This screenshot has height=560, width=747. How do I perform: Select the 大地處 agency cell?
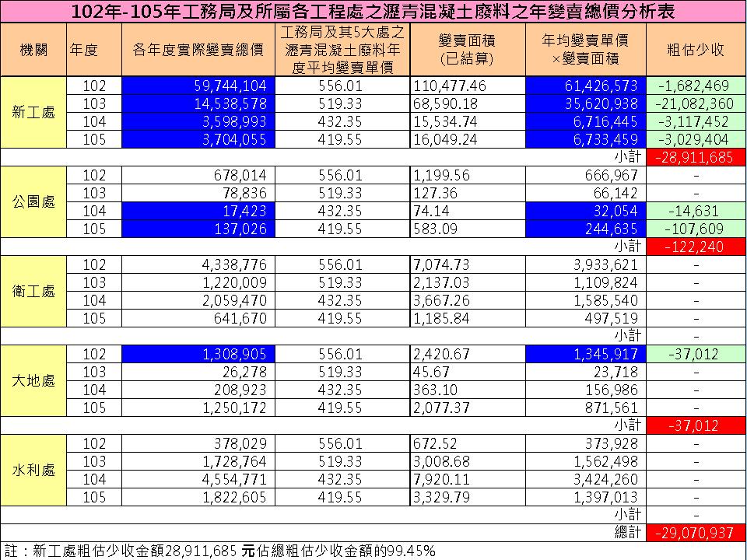point(33,380)
